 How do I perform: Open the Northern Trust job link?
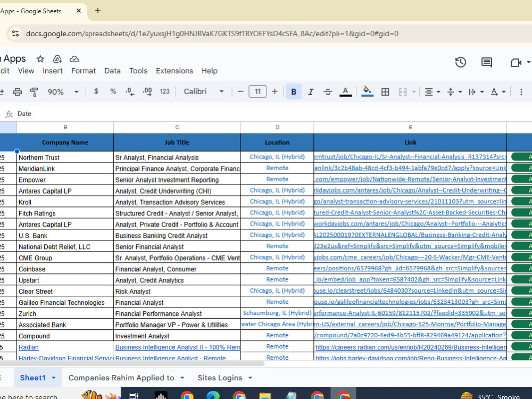[410, 157]
